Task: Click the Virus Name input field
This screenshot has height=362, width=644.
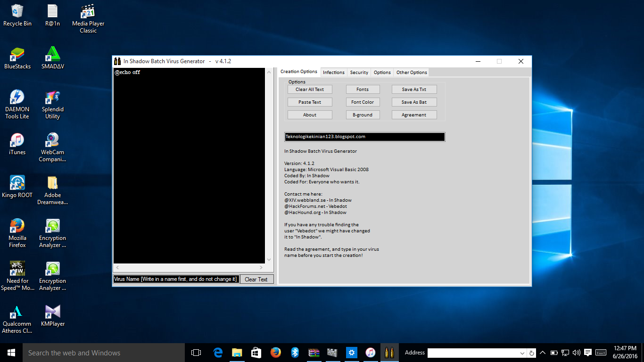Action: click(x=176, y=279)
